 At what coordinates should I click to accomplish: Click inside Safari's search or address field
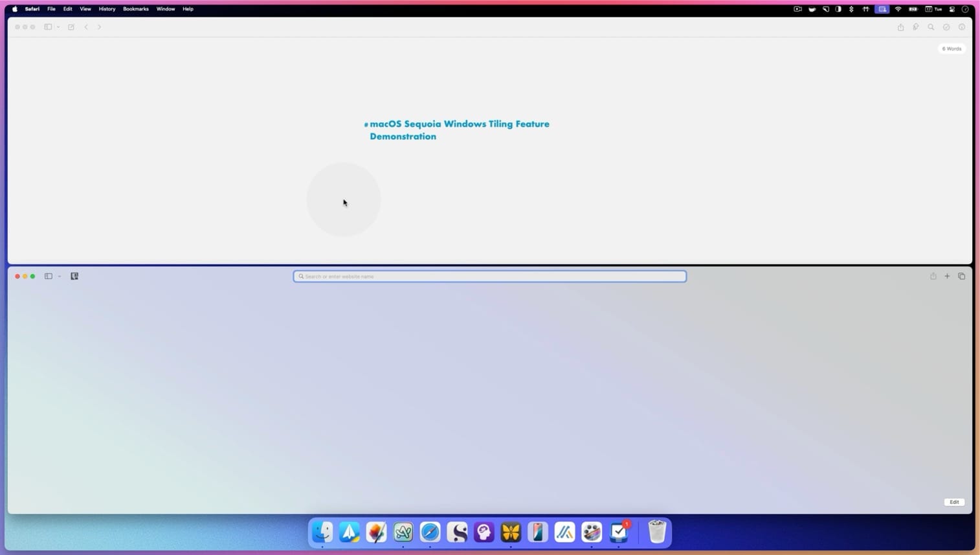[490, 276]
